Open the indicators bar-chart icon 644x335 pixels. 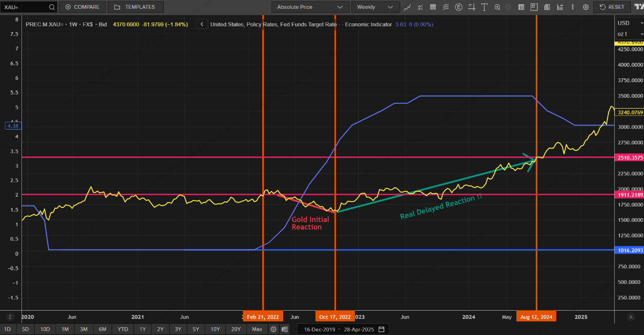tap(420, 7)
